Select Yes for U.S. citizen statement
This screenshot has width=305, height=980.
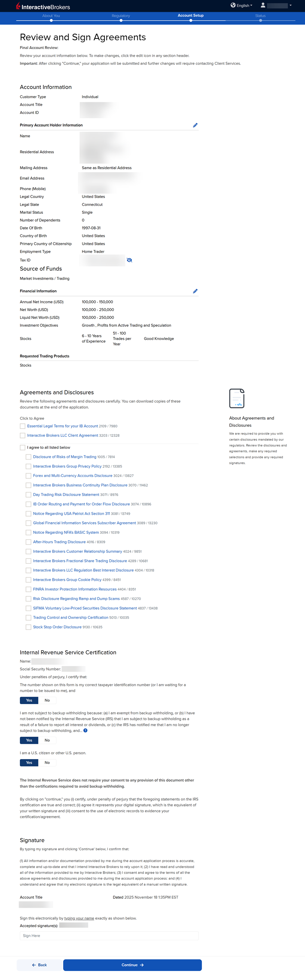(x=29, y=763)
